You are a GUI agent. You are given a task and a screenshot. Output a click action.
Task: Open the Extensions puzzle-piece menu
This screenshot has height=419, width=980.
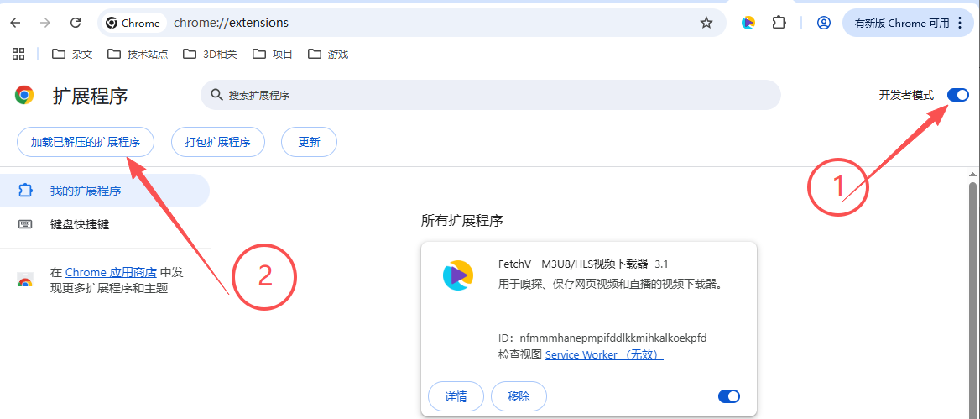click(x=779, y=23)
